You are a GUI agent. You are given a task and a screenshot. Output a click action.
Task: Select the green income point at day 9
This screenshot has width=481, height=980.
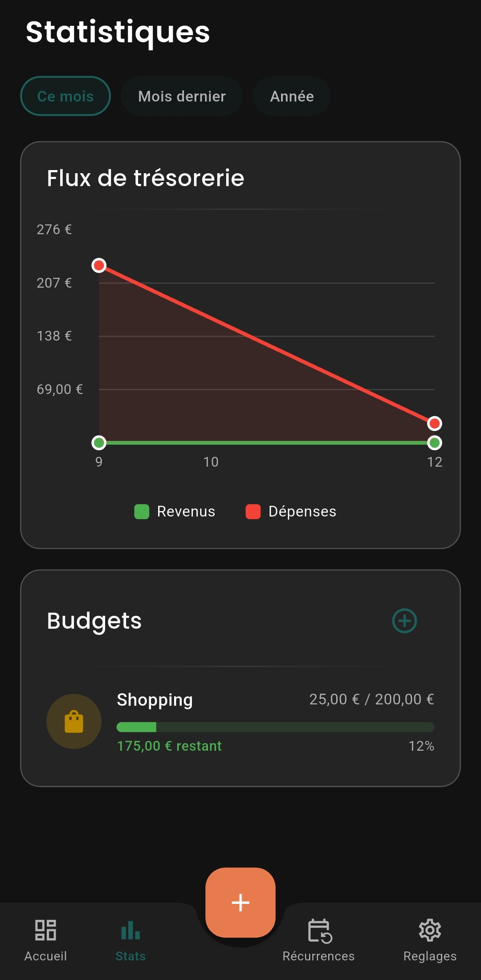coord(99,443)
